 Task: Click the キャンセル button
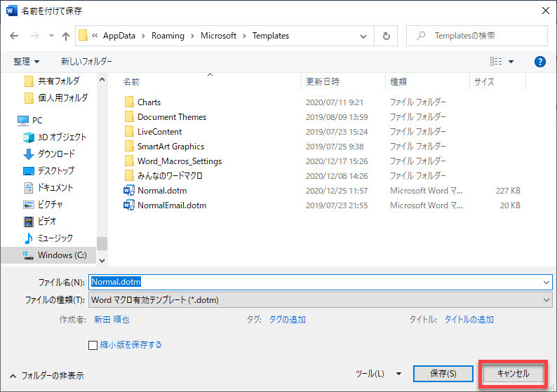(x=513, y=374)
